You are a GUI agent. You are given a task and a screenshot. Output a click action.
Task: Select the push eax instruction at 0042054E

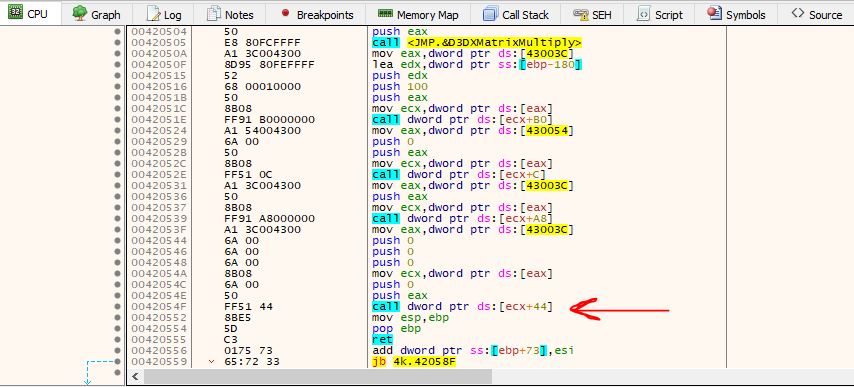[400, 296]
